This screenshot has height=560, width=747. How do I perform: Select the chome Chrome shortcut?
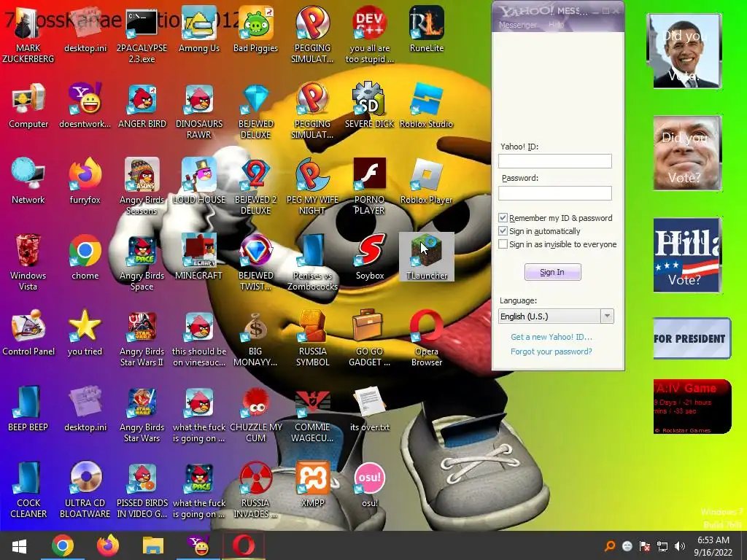85,257
